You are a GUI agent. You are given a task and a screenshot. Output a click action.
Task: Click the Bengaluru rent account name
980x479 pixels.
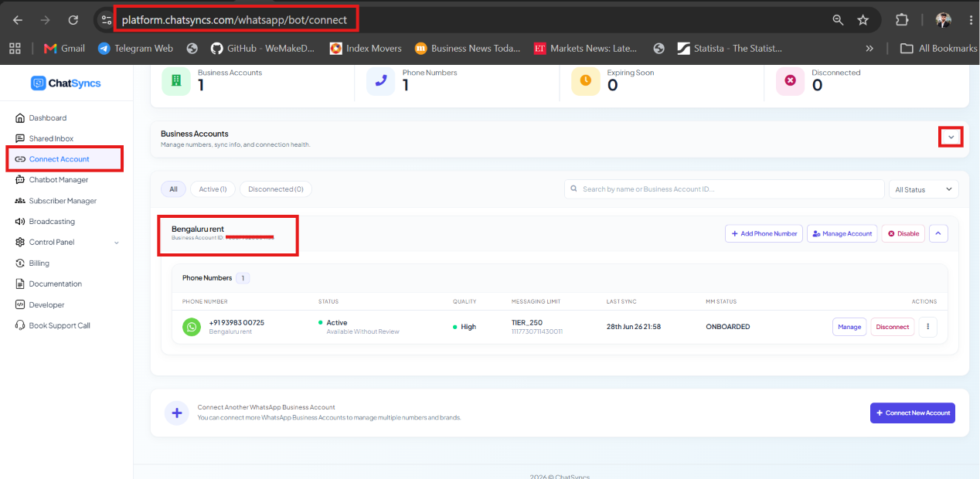tap(198, 229)
